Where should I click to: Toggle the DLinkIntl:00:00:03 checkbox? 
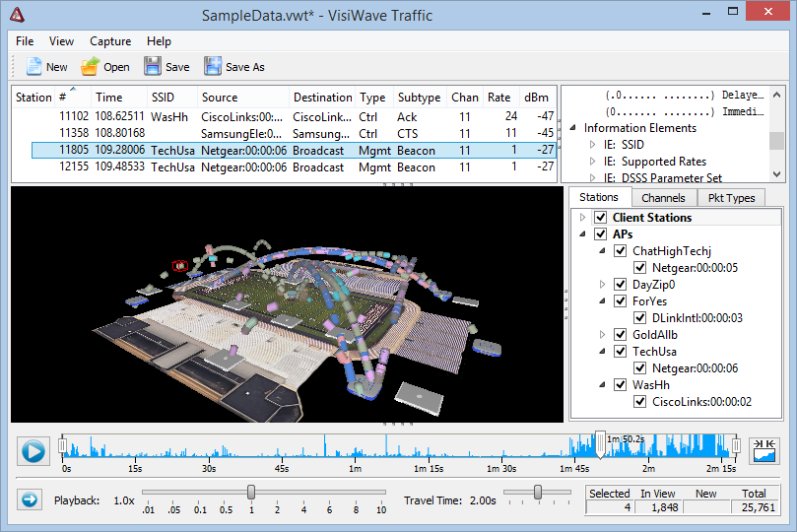tap(640, 318)
